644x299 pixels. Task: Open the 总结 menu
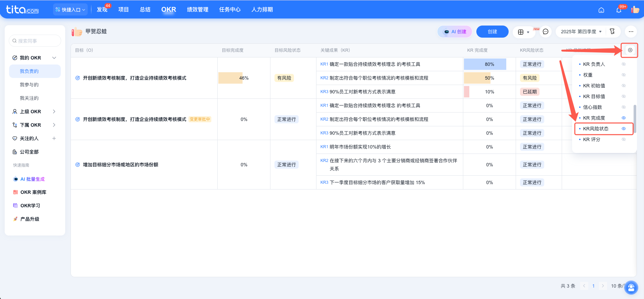(x=145, y=10)
